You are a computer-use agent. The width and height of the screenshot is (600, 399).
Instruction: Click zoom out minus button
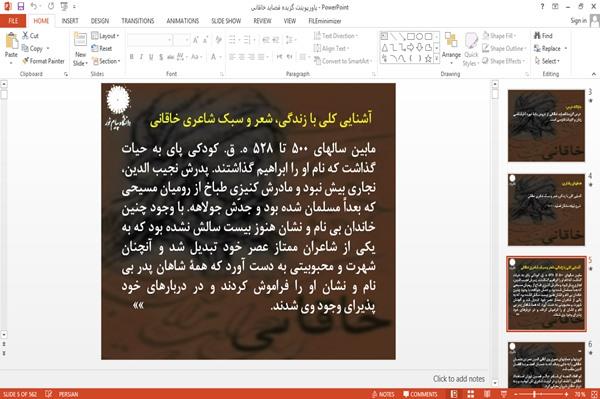click(516, 394)
